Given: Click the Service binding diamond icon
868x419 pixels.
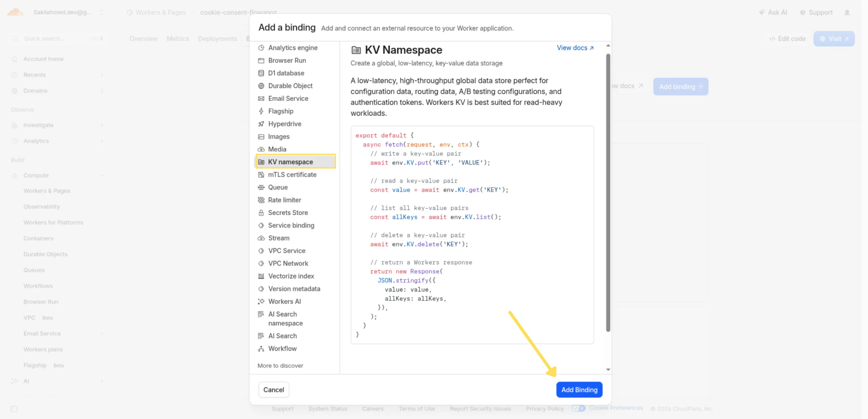Looking at the screenshot, I should point(261,226).
